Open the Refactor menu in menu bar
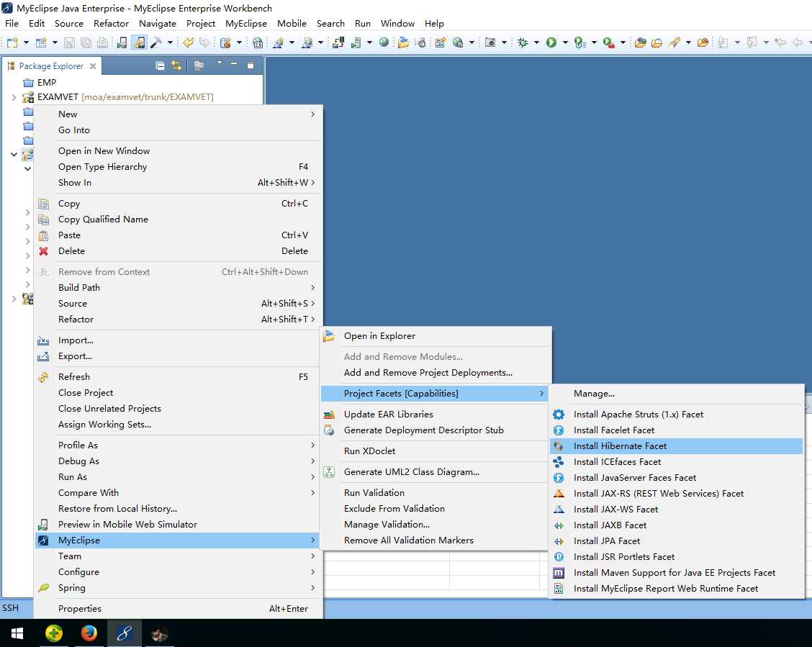The height and width of the screenshot is (647, 812). coord(111,23)
